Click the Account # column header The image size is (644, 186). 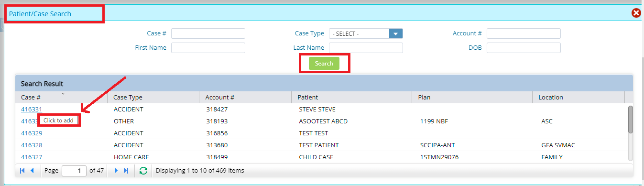click(x=245, y=97)
